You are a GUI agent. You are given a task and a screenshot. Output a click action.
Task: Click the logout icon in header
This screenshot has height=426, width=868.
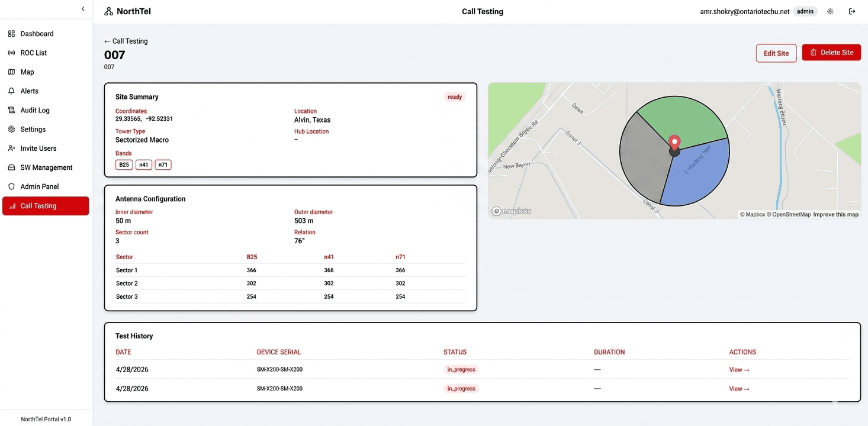click(x=852, y=11)
